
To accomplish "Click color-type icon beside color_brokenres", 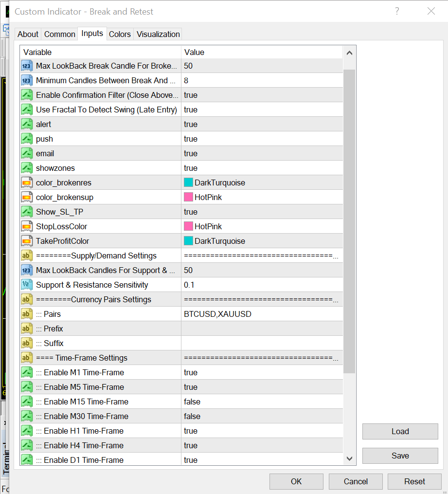I will [27, 183].
